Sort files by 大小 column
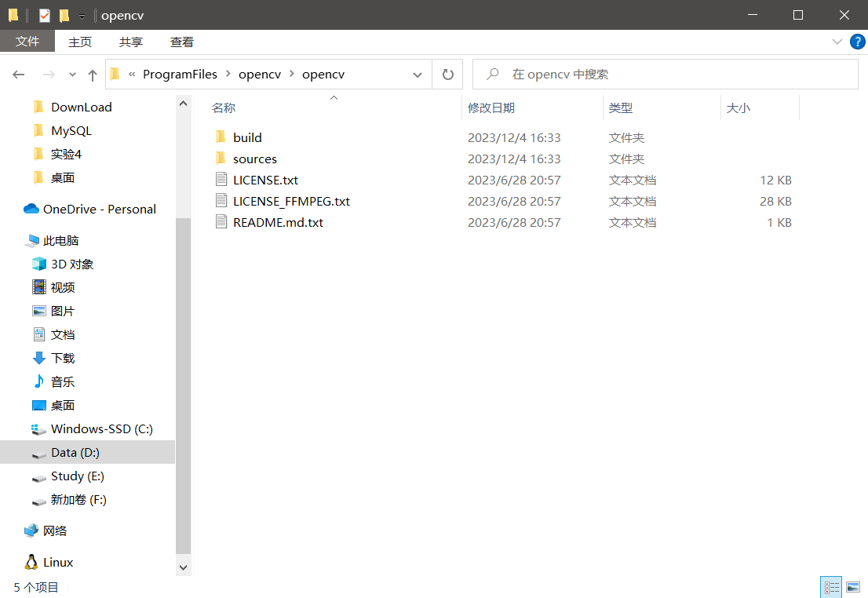This screenshot has width=868, height=598. point(738,108)
